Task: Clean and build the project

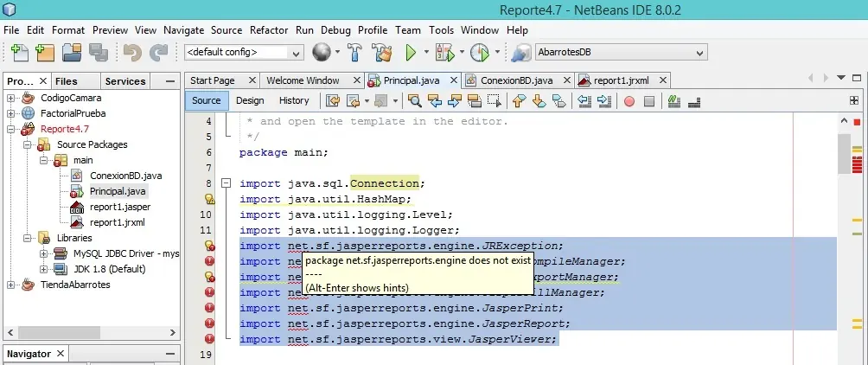Action: (382, 53)
